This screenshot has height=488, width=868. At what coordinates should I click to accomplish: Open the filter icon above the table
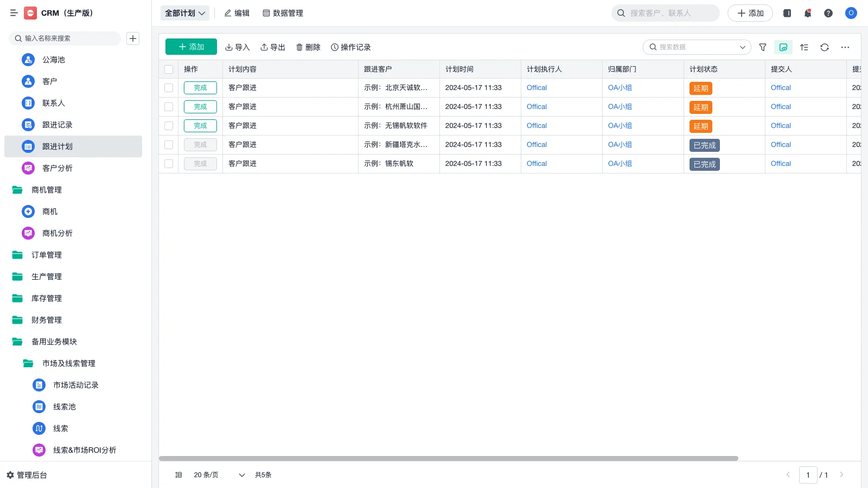coord(762,47)
